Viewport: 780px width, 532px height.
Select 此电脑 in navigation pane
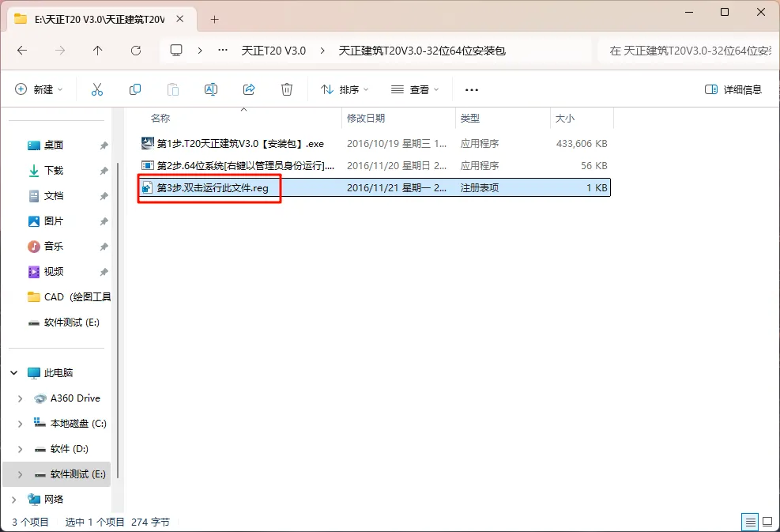[x=58, y=373]
